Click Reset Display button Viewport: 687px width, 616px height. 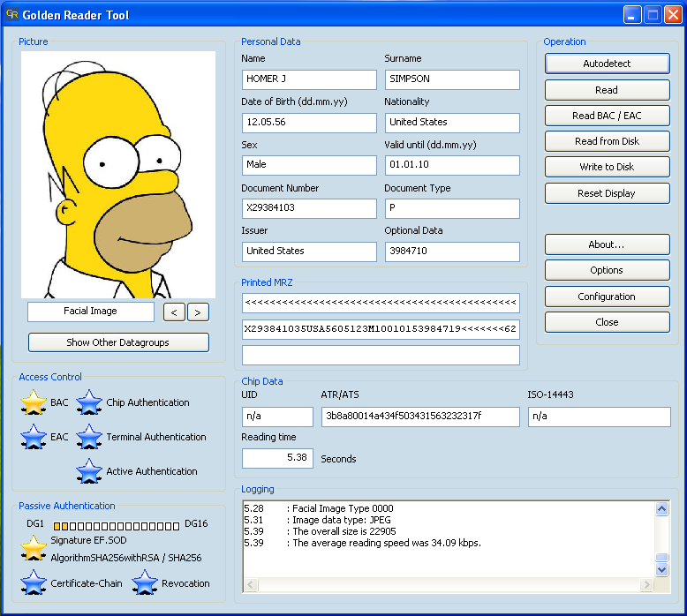coord(608,193)
